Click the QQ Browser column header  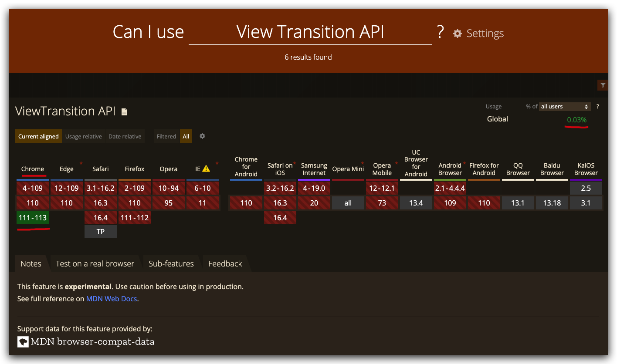pyautogui.click(x=518, y=169)
